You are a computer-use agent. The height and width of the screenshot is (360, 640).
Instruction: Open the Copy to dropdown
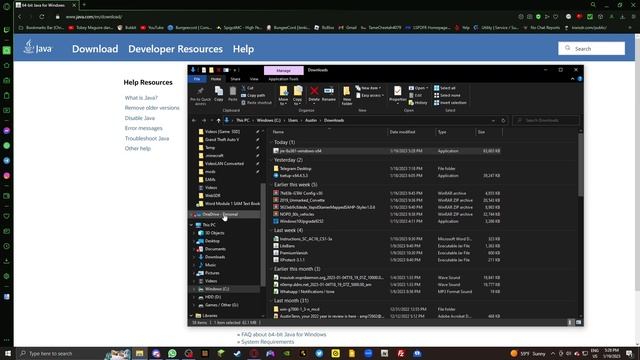click(x=298, y=96)
